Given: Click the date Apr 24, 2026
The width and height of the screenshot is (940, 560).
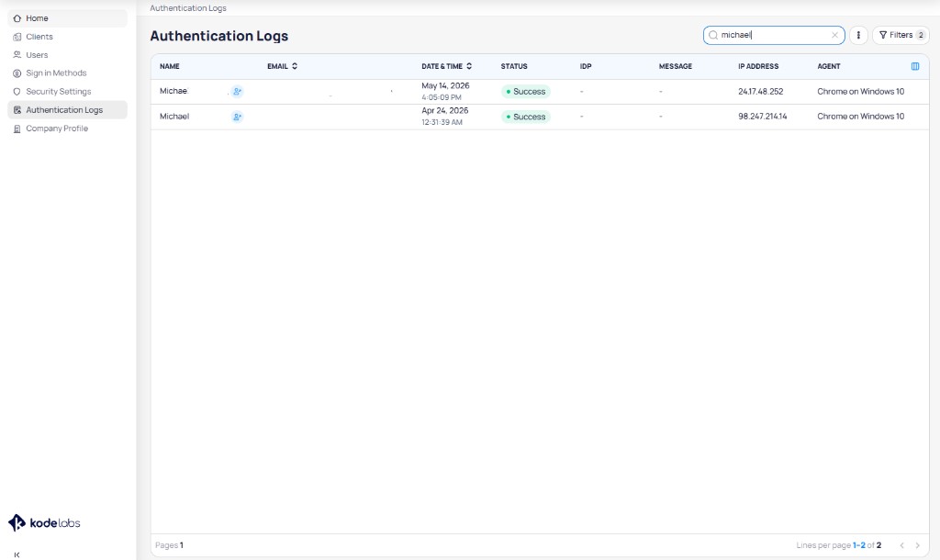Looking at the screenshot, I should coord(445,111).
